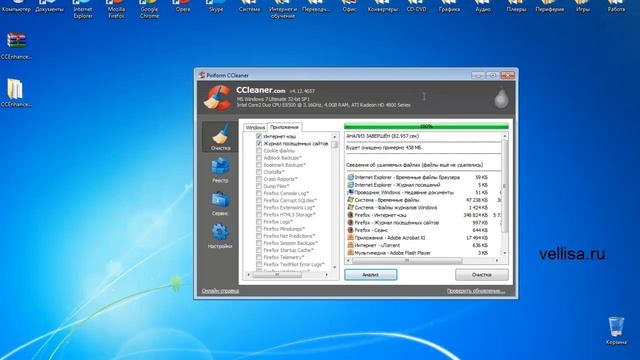This screenshot has height=360, width=640.
Task: Click options list vertical scrollbar up arrow
Action: tap(335, 136)
